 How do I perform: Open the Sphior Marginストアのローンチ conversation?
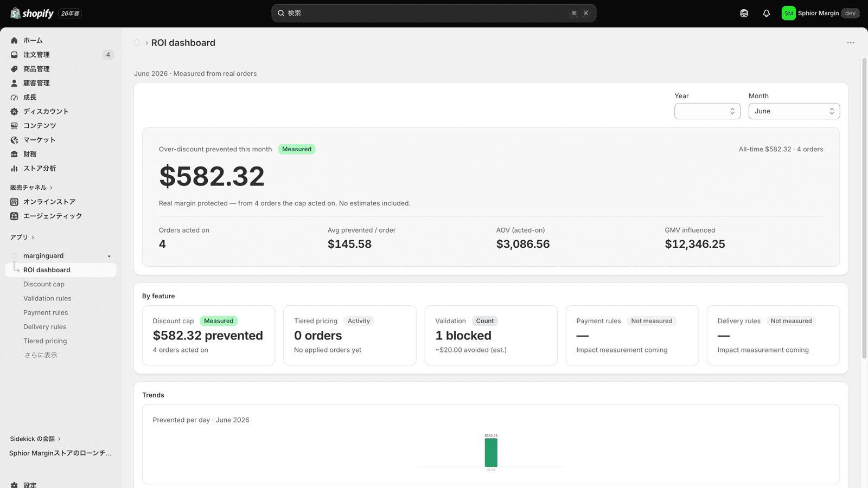[60, 453]
